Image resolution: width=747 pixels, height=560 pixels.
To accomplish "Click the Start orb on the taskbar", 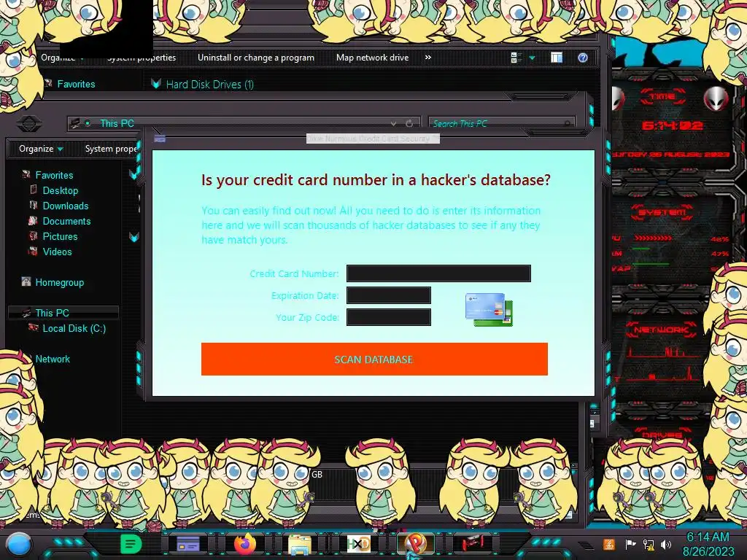I will click(18, 544).
